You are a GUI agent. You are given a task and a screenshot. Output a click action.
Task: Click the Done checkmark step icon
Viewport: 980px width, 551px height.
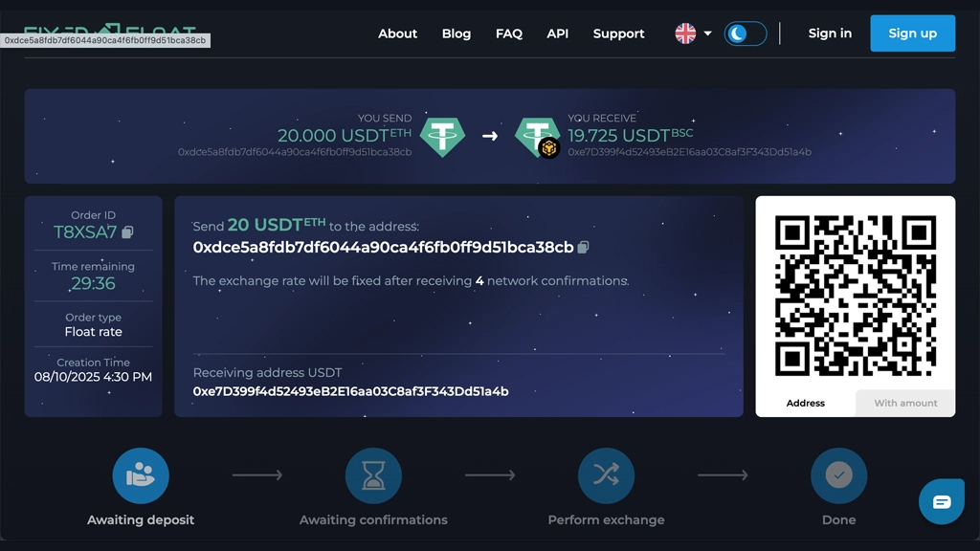(838, 475)
